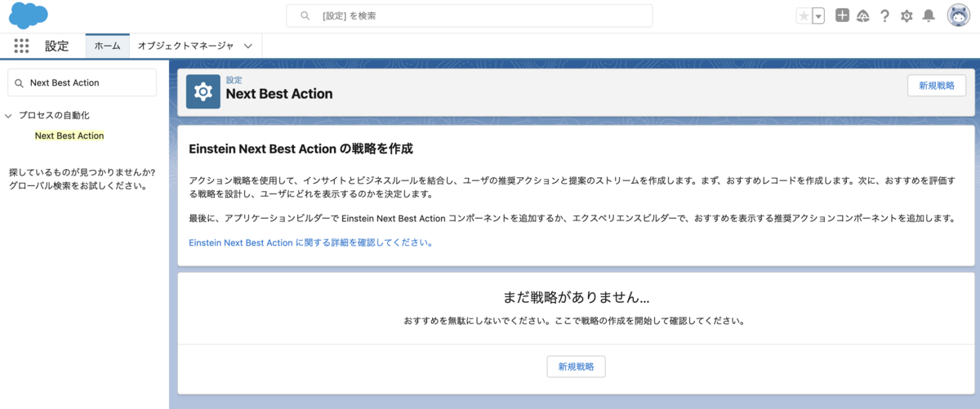Click the おすすめを無駄にしないでください message
The image size is (980, 409).
(574, 321)
